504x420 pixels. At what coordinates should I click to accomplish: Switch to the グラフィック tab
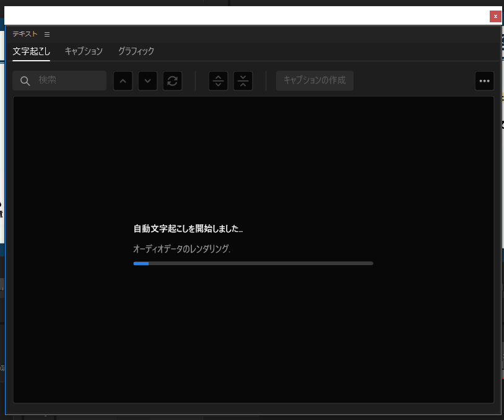[136, 51]
